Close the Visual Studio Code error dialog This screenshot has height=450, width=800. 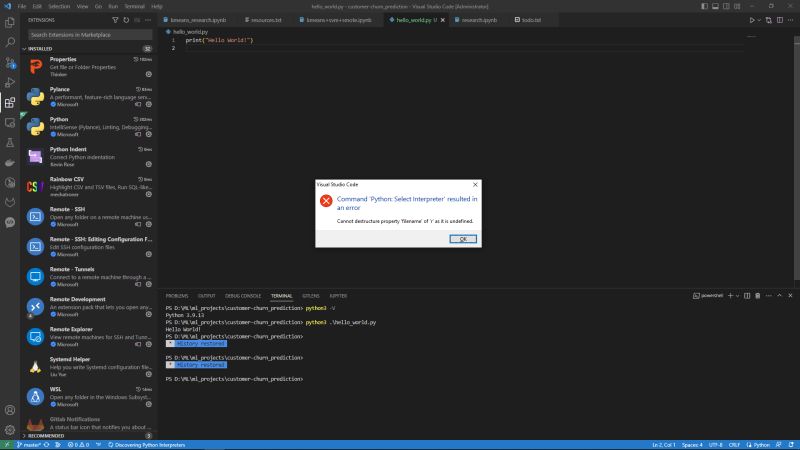475,184
